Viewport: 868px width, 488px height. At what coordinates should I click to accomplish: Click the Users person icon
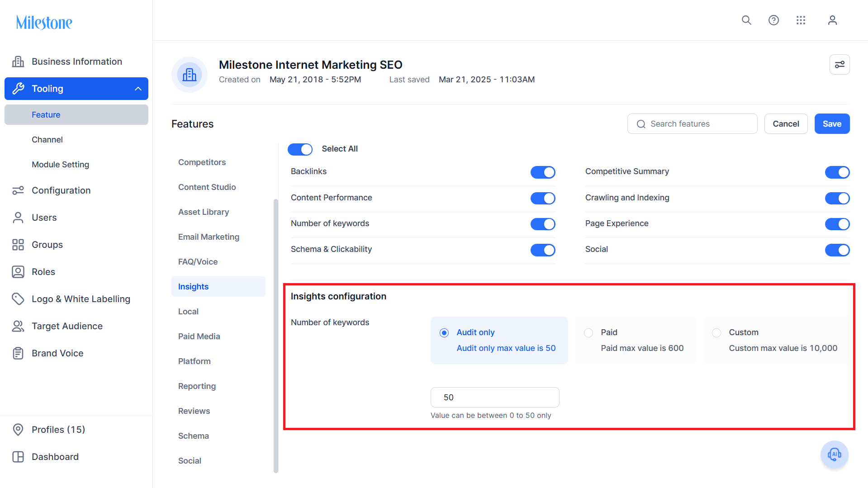tap(18, 218)
